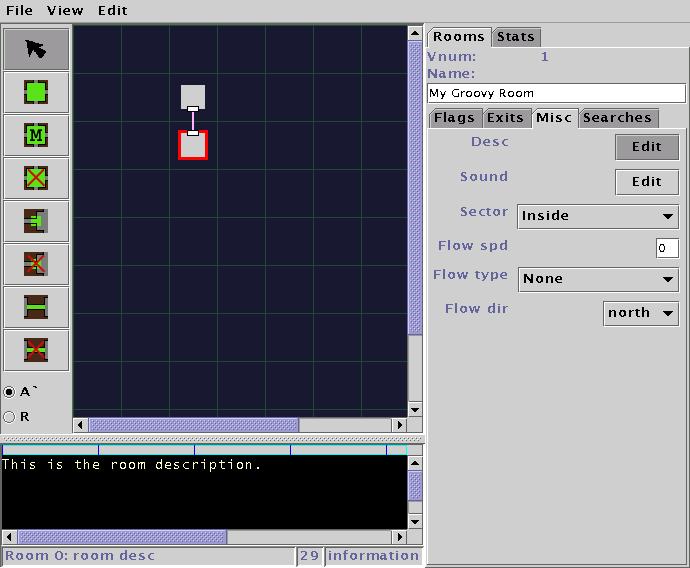
Task: Select the R radio button
Action: pos(9,417)
